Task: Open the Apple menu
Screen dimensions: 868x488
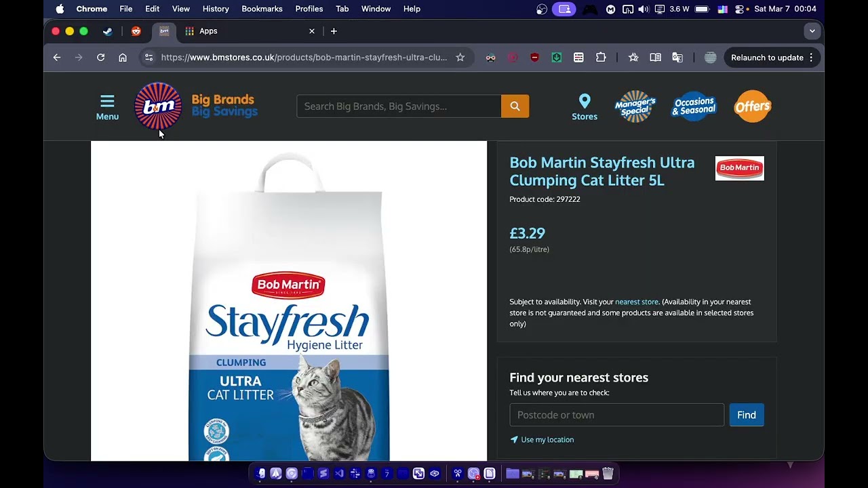Action: (60, 9)
